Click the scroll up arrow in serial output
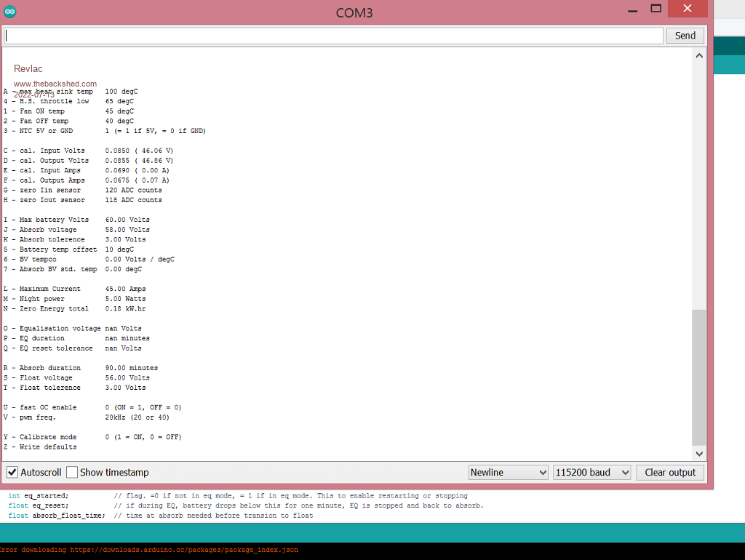This screenshot has height=560, width=745. coord(699,56)
